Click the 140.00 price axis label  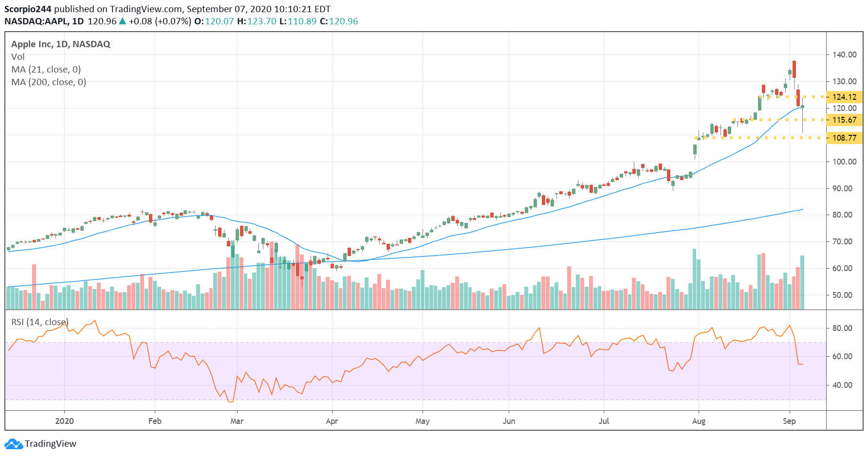(x=844, y=55)
